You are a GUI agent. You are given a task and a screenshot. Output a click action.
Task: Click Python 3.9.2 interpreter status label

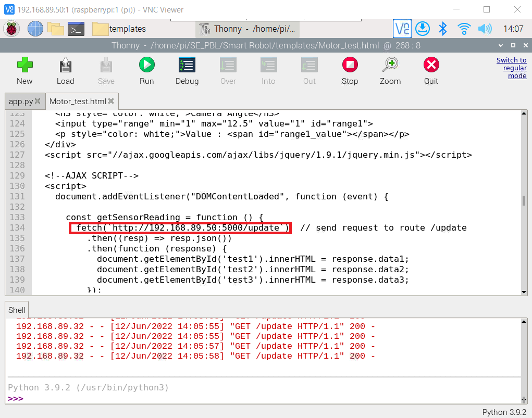(x=504, y=412)
